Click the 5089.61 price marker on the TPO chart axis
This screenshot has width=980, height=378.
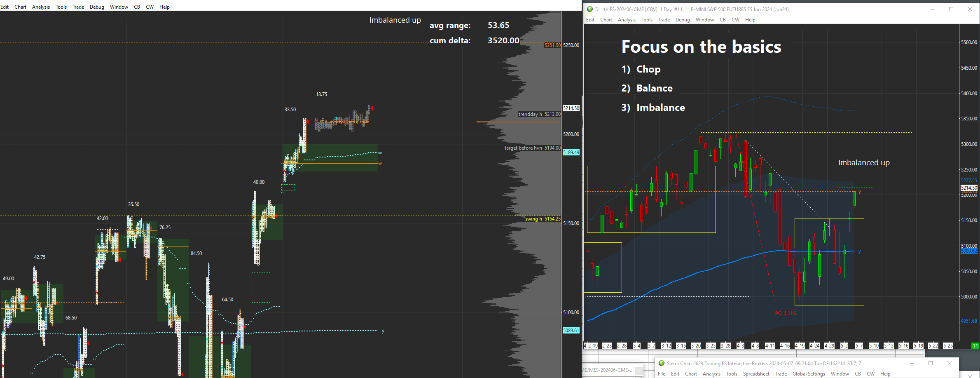click(x=571, y=331)
